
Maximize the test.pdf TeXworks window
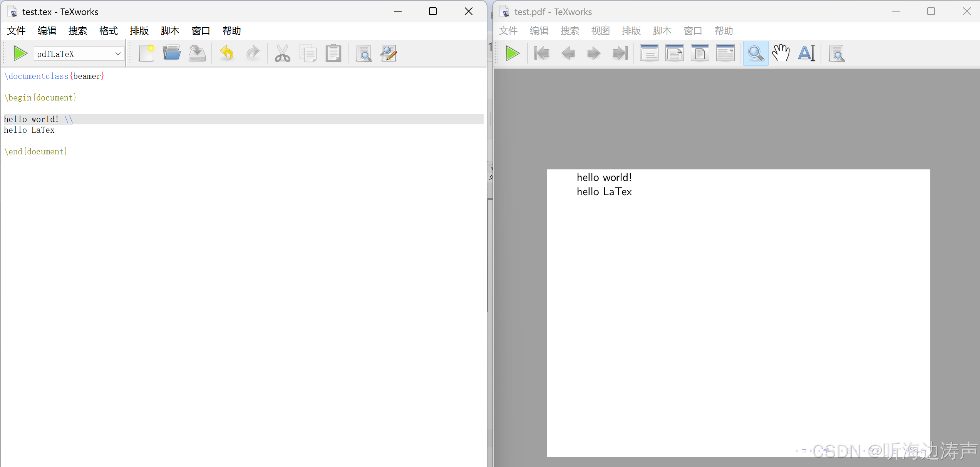point(931,12)
